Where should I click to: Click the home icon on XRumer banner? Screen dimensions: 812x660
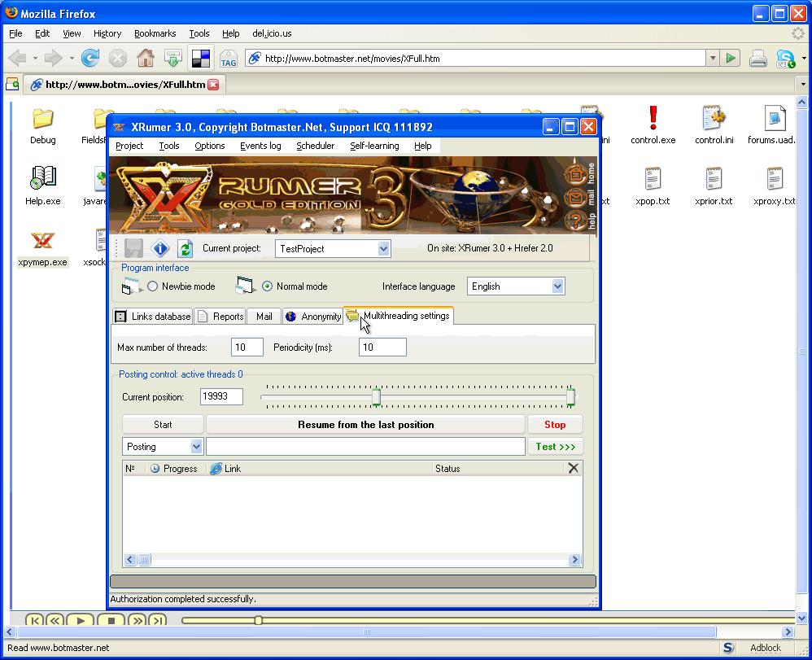pos(575,174)
